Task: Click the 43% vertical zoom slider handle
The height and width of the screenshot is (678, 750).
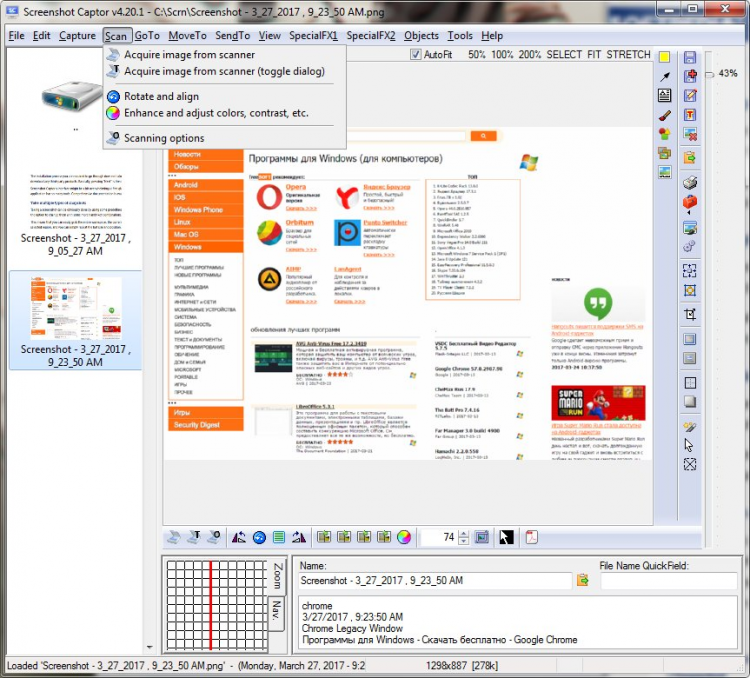Action: (710, 74)
